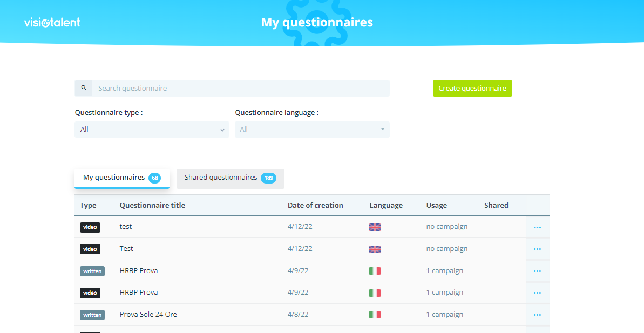Image resolution: width=644 pixels, height=333 pixels.
Task: Click the UK flag on lowercase 'test' row
Action: point(375,227)
